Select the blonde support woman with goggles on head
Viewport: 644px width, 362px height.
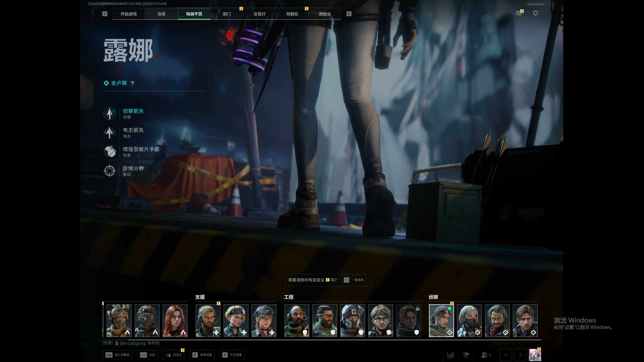click(x=236, y=321)
